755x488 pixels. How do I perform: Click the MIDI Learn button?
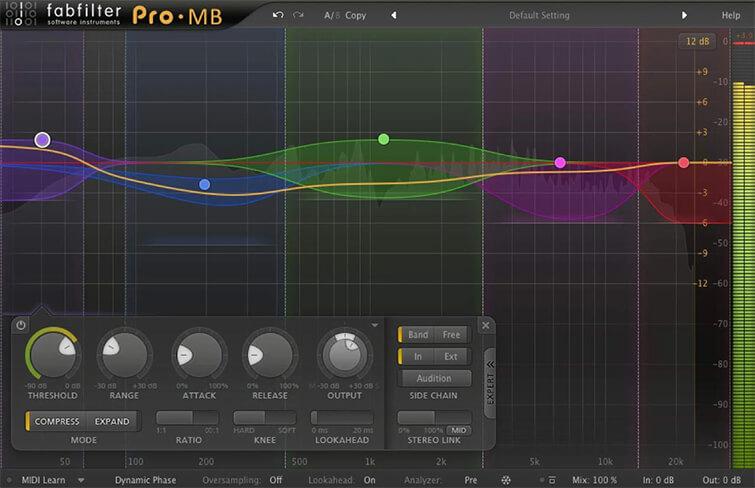tap(43, 480)
